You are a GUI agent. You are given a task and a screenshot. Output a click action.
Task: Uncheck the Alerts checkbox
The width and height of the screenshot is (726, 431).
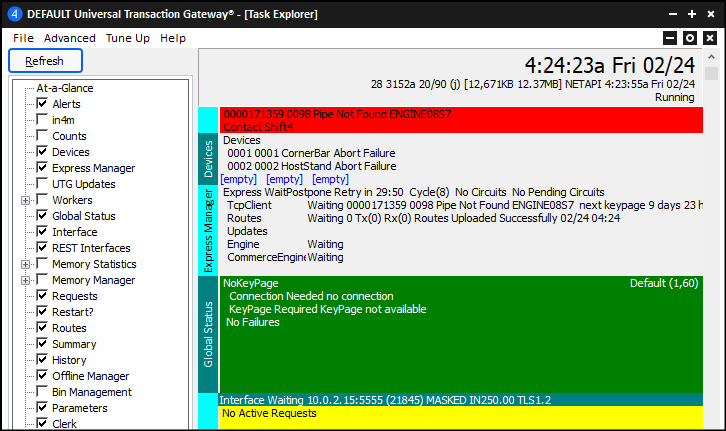click(x=42, y=104)
